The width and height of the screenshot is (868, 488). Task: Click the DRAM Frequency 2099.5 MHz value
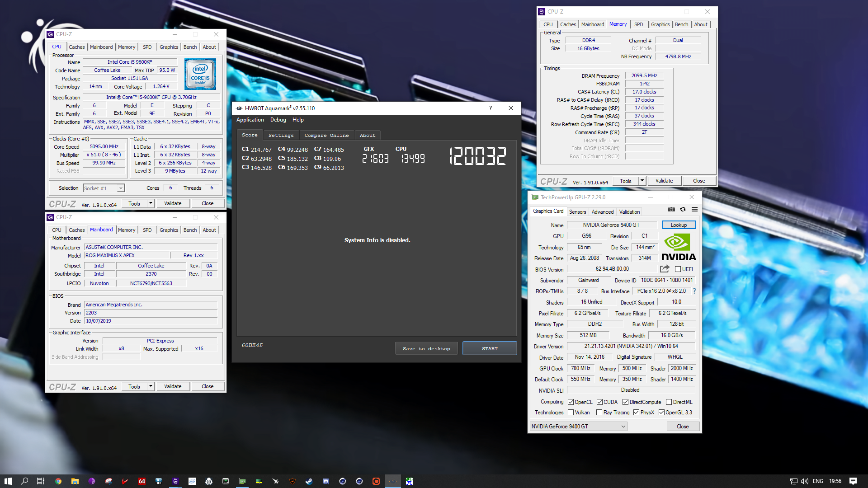[644, 75]
